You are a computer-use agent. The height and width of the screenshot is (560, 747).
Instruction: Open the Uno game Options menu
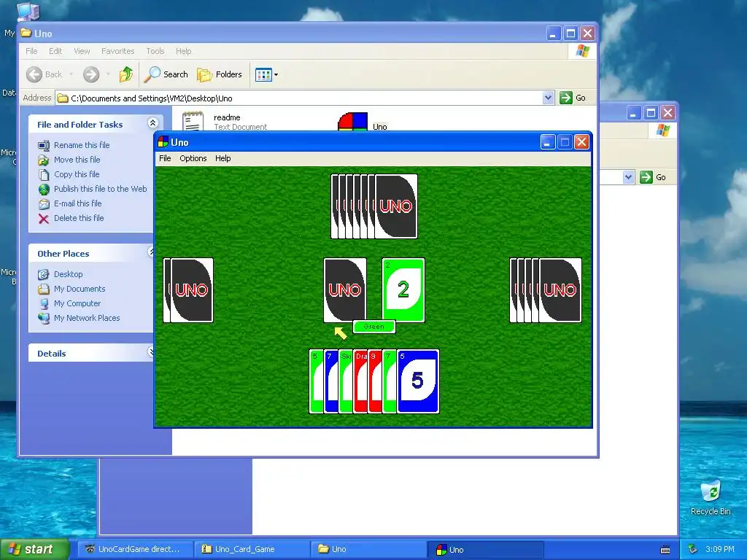click(193, 158)
